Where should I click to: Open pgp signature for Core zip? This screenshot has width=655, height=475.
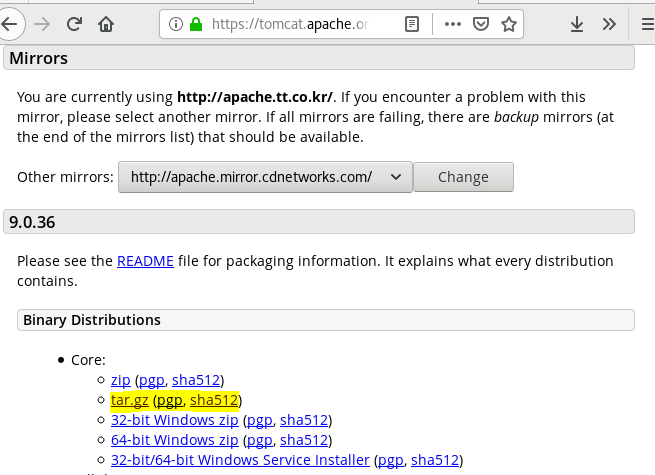(x=151, y=380)
